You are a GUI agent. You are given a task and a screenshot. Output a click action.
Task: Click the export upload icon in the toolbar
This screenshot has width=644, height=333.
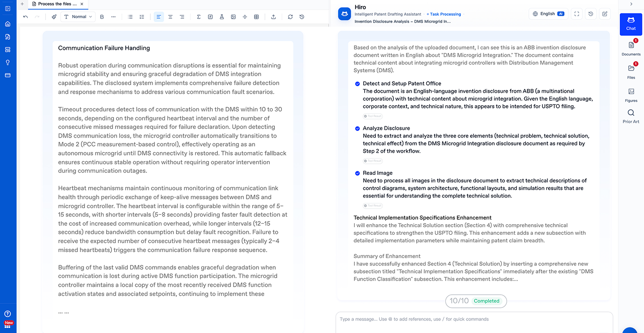[273, 17]
